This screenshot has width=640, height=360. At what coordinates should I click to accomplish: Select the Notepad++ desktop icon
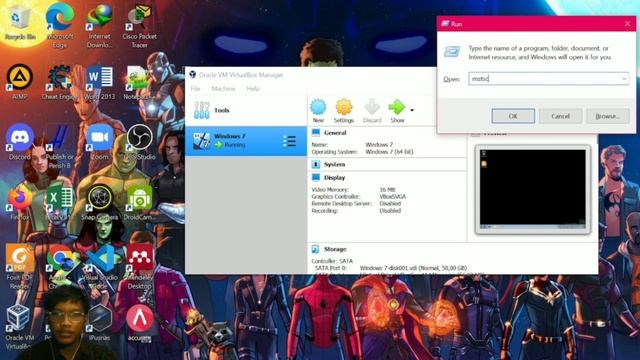tap(138, 82)
